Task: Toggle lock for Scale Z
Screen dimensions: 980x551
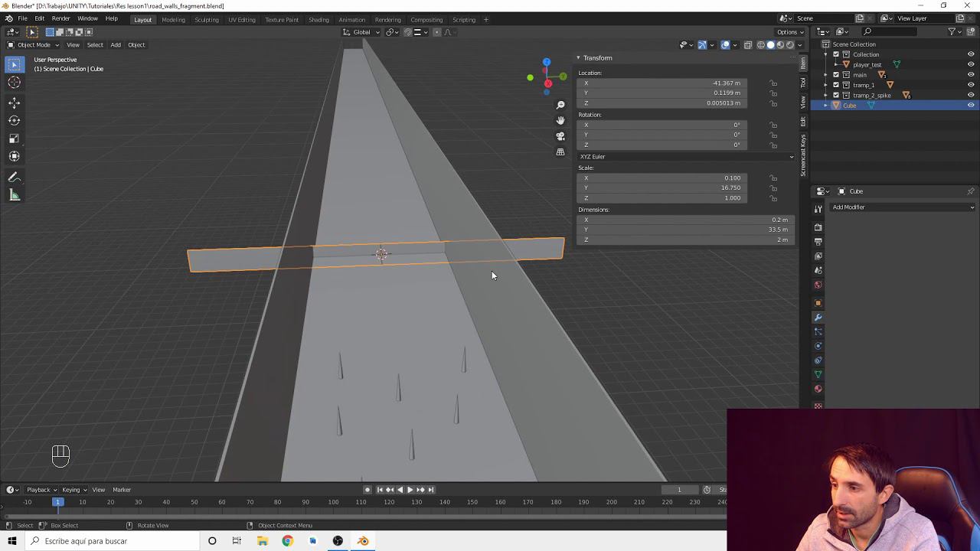Action: coord(773,198)
